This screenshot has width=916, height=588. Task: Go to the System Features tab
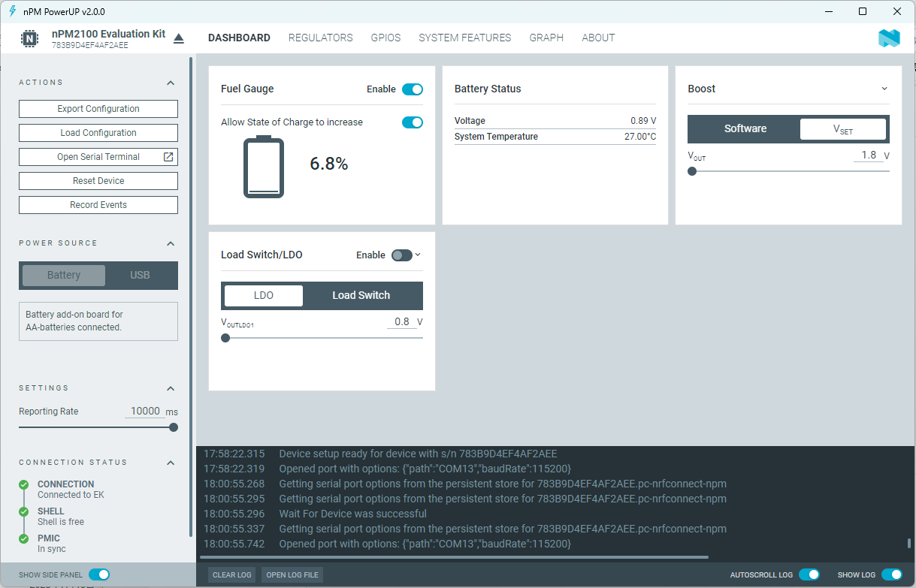(465, 38)
